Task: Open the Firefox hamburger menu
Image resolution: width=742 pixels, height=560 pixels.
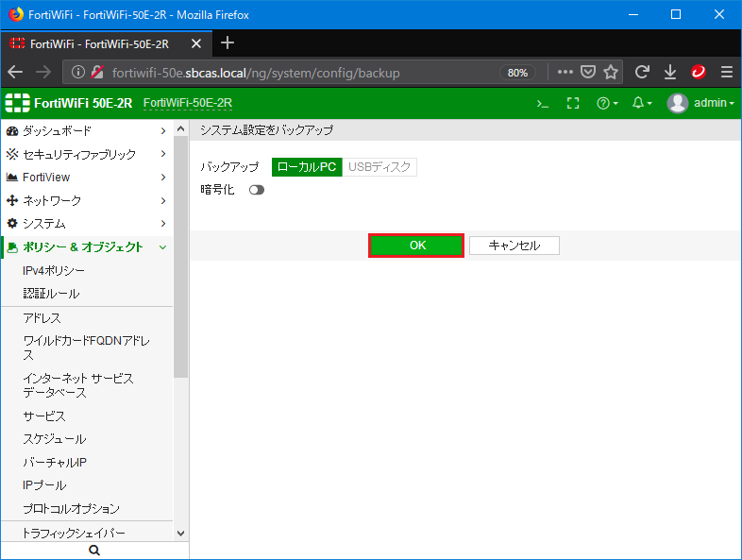Action: (727, 73)
